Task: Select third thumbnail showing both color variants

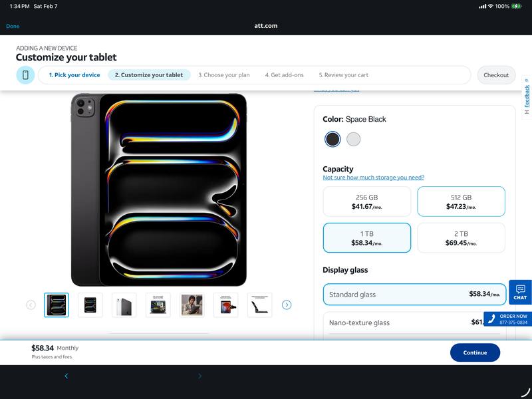Action: 124,305
